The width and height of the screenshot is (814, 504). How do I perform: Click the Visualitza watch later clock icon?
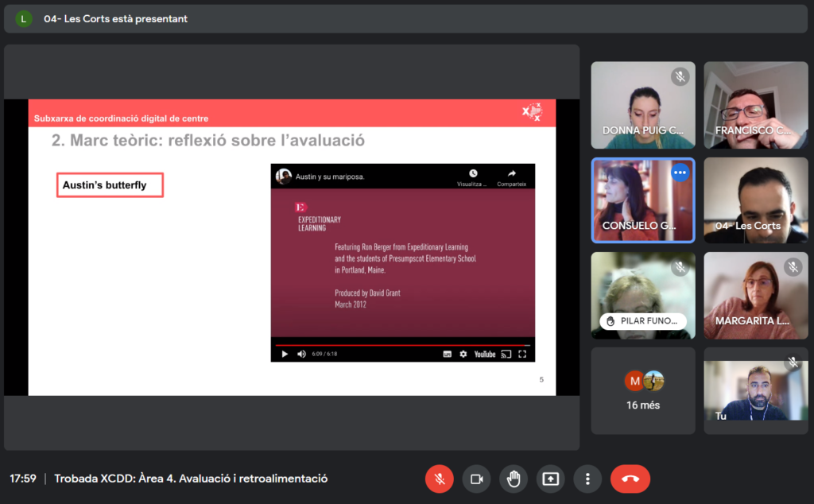click(473, 174)
